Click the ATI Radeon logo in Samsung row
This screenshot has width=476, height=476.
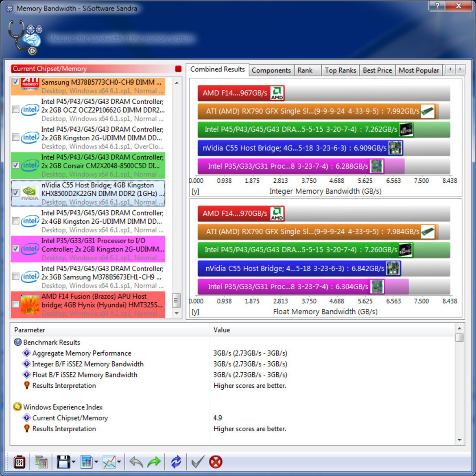[30, 84]
